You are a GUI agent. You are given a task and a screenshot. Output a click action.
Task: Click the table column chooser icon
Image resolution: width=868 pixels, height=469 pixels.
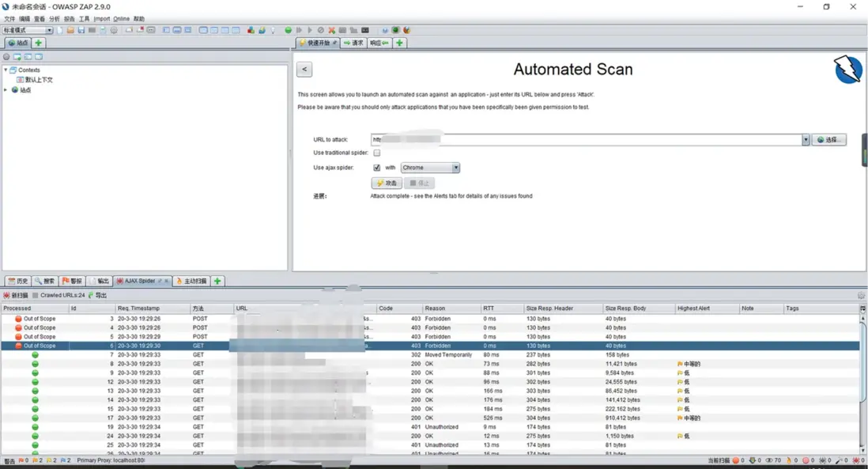[862, 308]
